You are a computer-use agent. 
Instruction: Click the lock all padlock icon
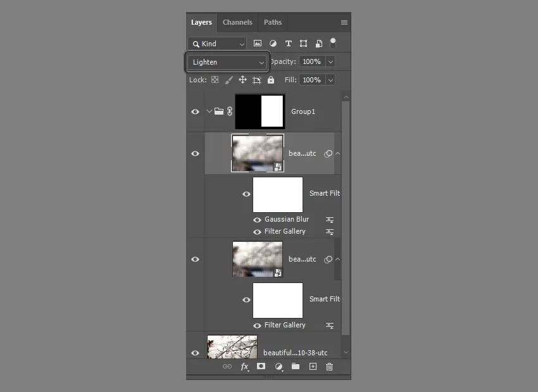[x=271, y=80]
